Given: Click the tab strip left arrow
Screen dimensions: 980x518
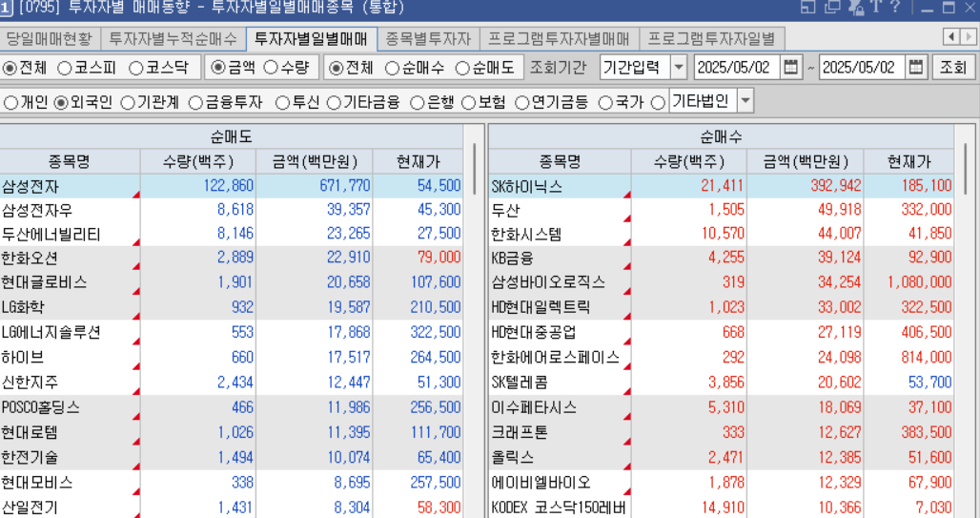Looking at the screenshot, I should [x=951, y=37].
